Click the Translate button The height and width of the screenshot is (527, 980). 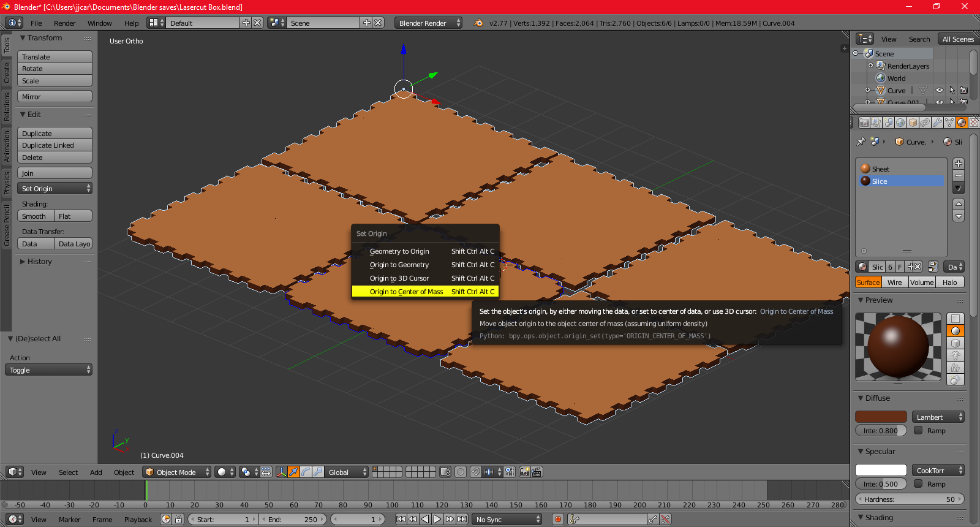(x=55, y=57)
